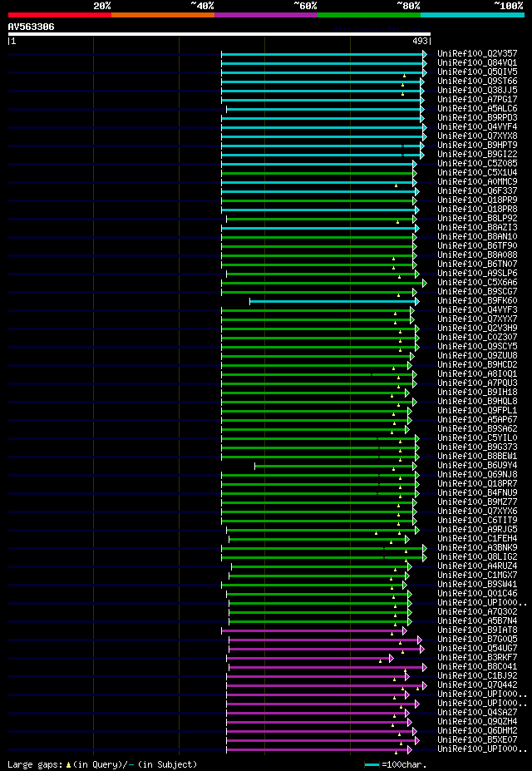The height and width of the screenshot is (771, 532).
Task: Click the purple alignment bar for Q4SA27
Action: pos(316,714)
